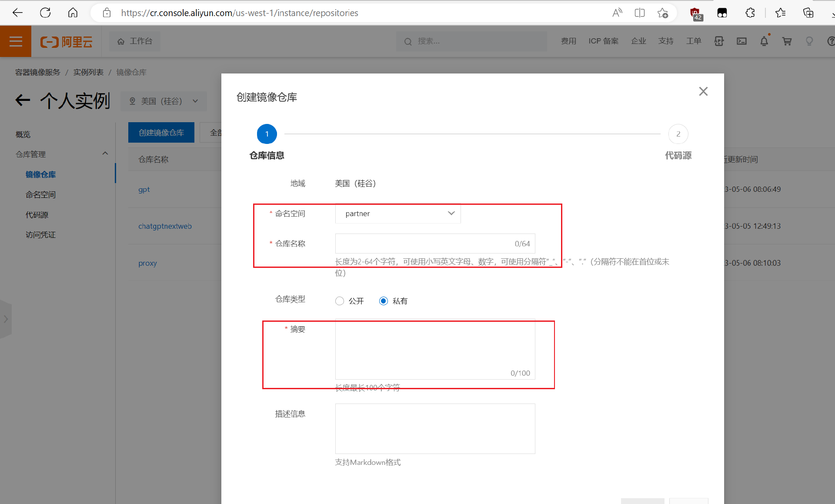Click the back arrow beside 个人实例
Screen dimensions: 835x504
pyautogui.click(x=23, y=100)
